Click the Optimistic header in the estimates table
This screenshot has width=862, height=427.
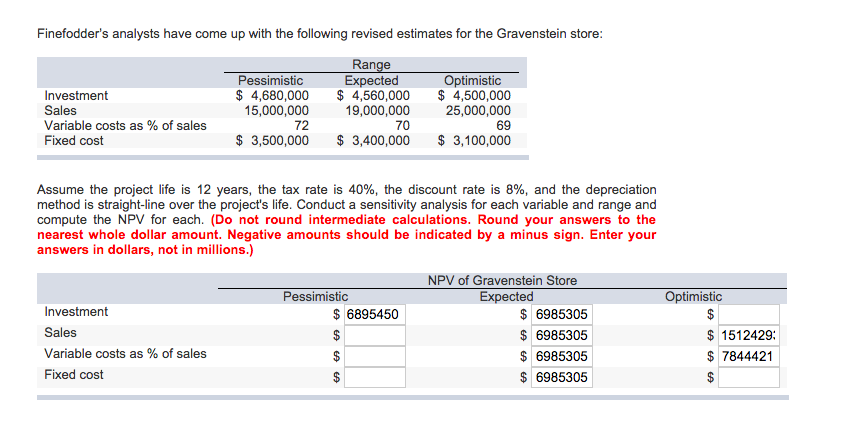click(x=473, y=81)
